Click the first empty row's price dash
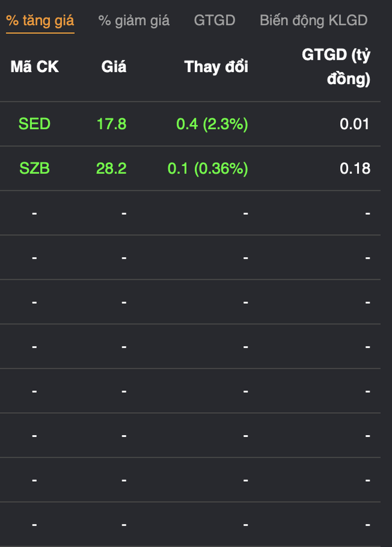This screenshot has width=392, height=547. tap(124, 213)
